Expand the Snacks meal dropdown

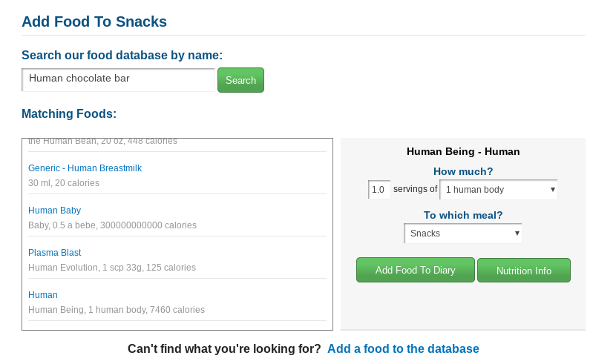coord(463,234)
